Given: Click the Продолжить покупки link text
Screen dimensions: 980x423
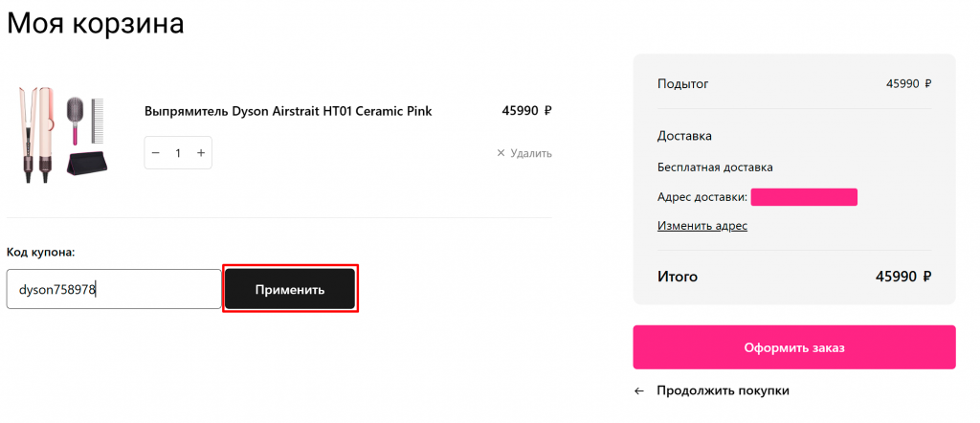Looking at the screenshot, I should [x=723, y=391].
